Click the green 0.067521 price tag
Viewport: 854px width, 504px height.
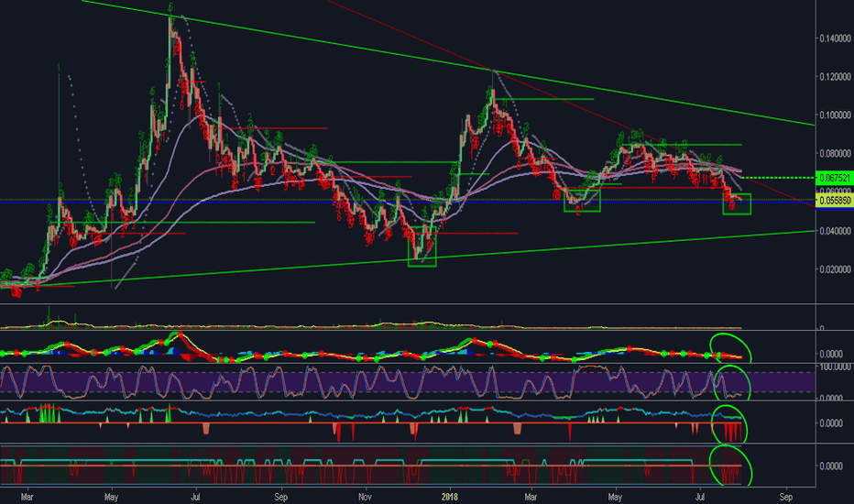click(x=833, y=178)
